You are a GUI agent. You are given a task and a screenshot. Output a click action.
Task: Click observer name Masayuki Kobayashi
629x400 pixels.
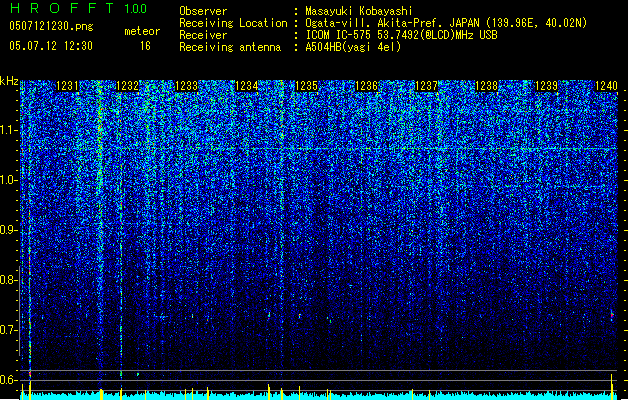point(359,11)
